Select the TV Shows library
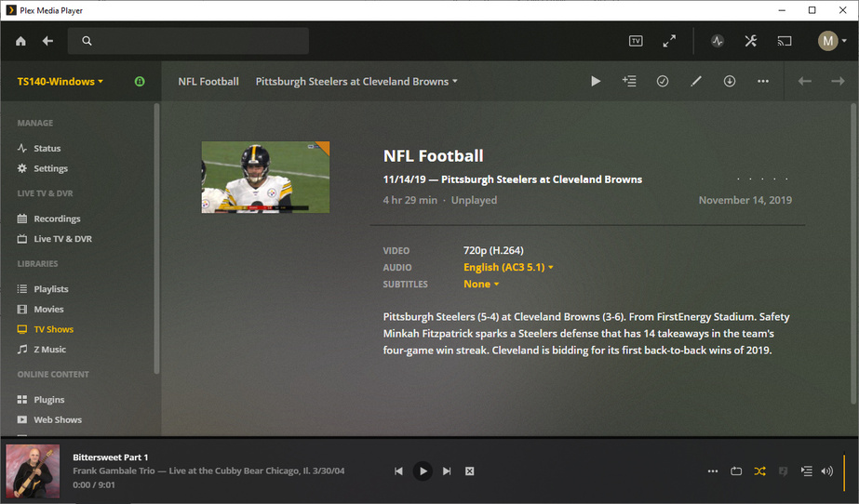Viewport: 859px width, 504px height. [x=46, y=329]
